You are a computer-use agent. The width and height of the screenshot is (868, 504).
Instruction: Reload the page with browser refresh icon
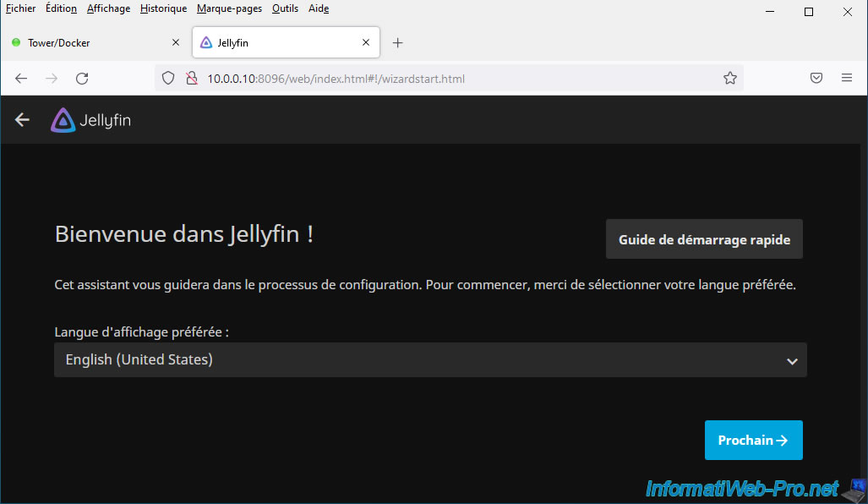click(82, 79)
